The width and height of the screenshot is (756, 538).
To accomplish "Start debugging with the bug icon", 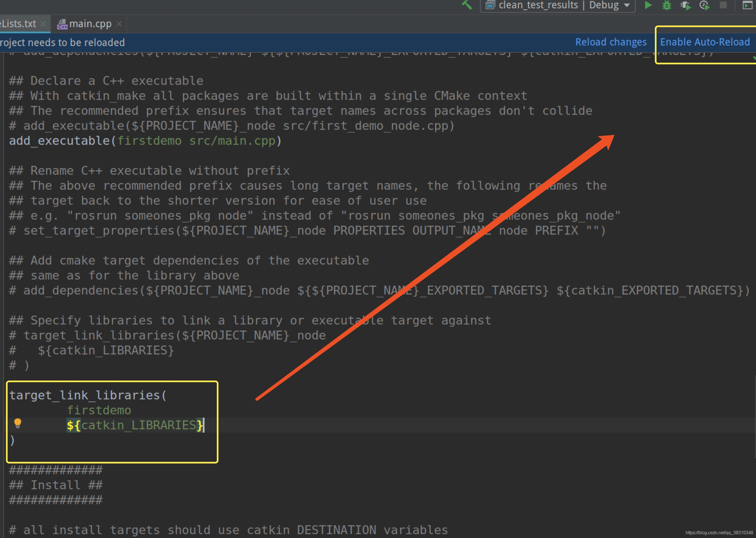I will 667,5.
